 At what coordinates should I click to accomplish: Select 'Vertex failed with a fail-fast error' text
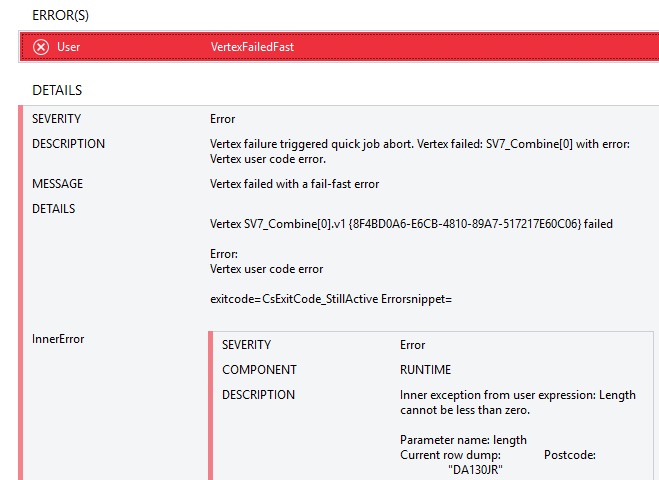click(x=294, y=184)
